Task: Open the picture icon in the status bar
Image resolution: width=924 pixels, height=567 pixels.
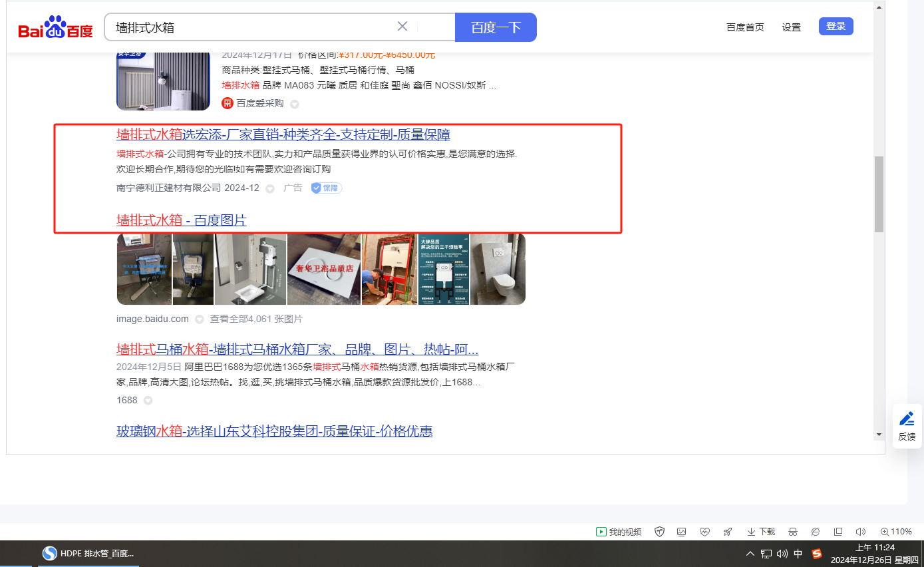Action: tap(682, 532)
